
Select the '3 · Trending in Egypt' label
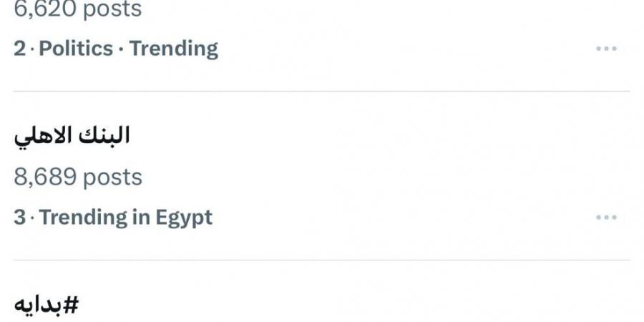(x=113, y=217)
